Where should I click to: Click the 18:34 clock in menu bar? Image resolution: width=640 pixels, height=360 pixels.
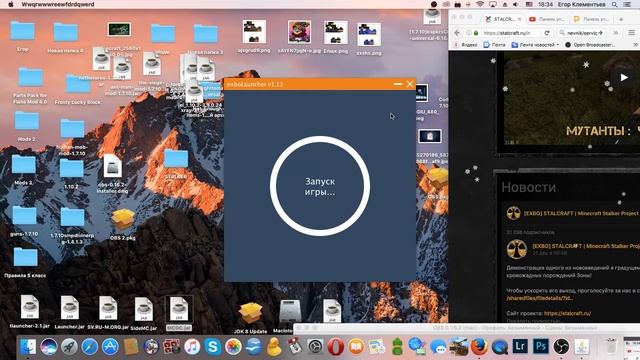click(x=545, y=4)
